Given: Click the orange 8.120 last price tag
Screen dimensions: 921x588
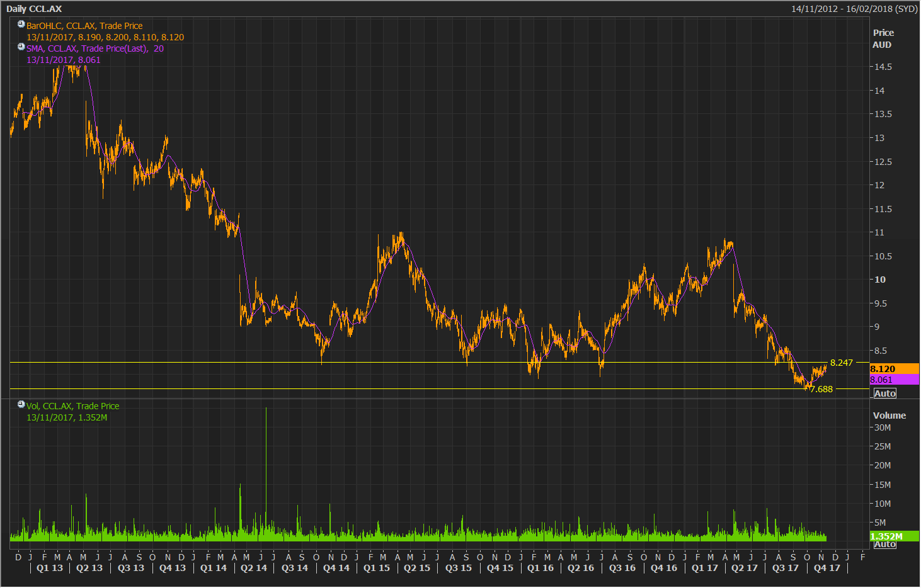Looking at the screenshot, I should tap(895, 369).
